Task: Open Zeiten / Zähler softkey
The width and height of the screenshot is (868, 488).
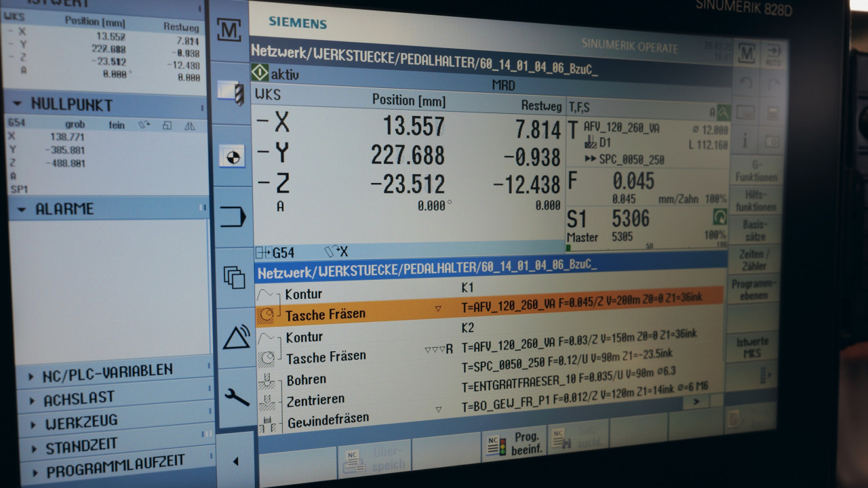Action: tap(754, 260)
